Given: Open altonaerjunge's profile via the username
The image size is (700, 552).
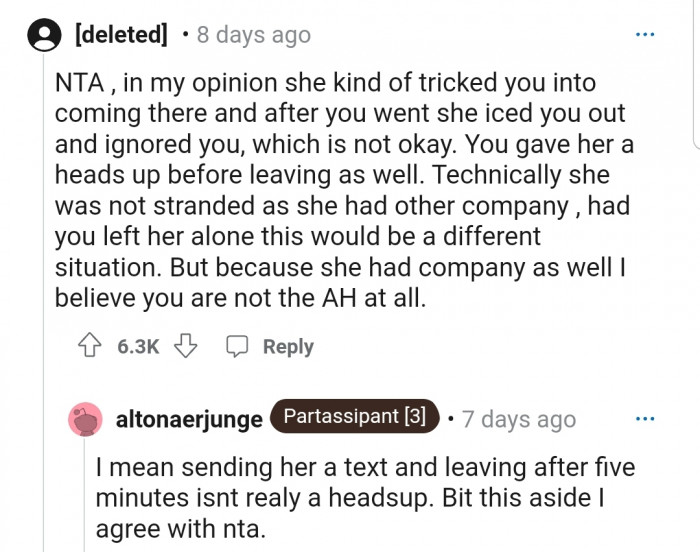Looking at the screenshot, I should (189, 420).
